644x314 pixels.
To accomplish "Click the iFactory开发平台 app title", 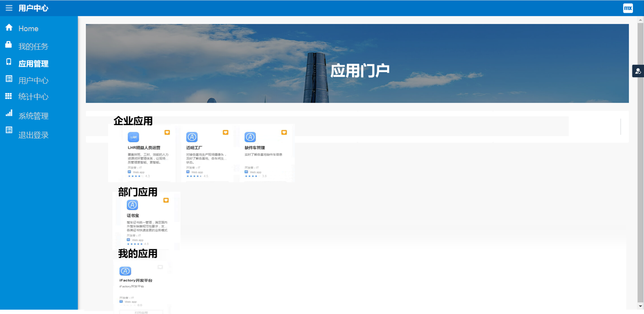I will click(x=136, y=280).
